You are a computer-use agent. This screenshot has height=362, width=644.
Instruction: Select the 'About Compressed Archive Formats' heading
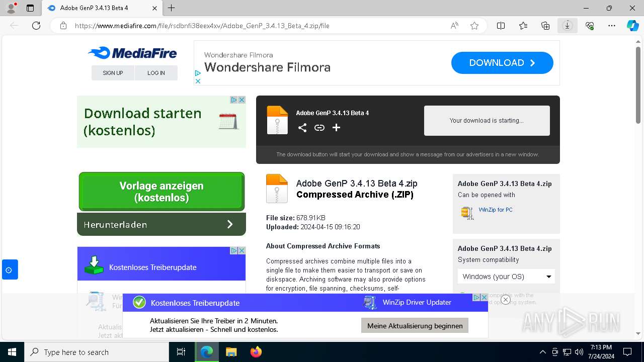[323, 246]
